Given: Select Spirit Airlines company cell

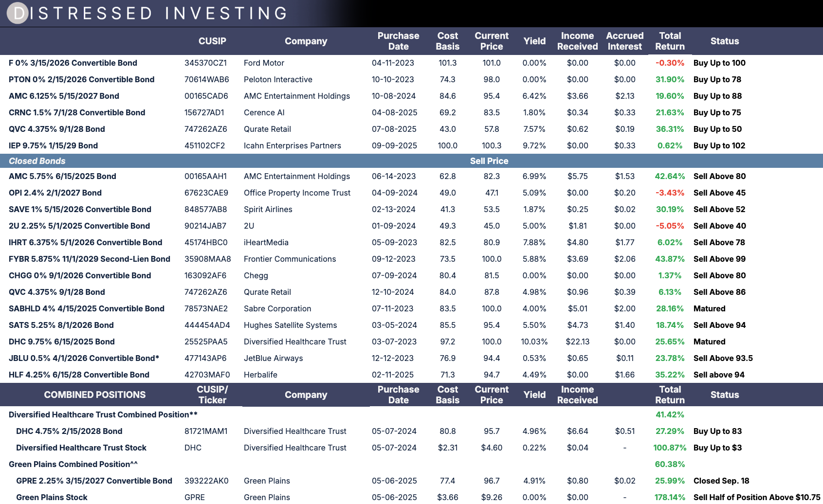Looking at the screenshot, I should [268, 209].
